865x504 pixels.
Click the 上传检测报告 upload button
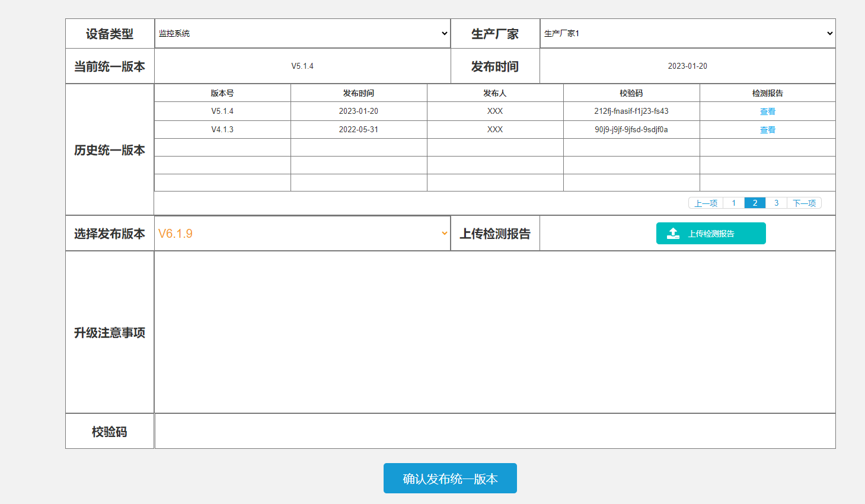[x=711, y=234]
